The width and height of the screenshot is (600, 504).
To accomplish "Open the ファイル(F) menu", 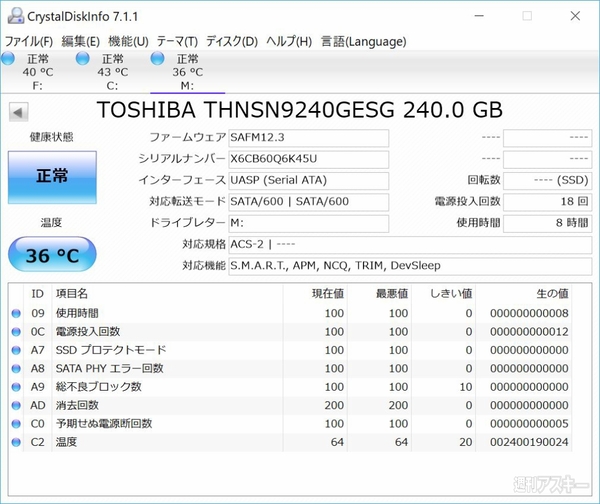I will (x=29, y=41).
